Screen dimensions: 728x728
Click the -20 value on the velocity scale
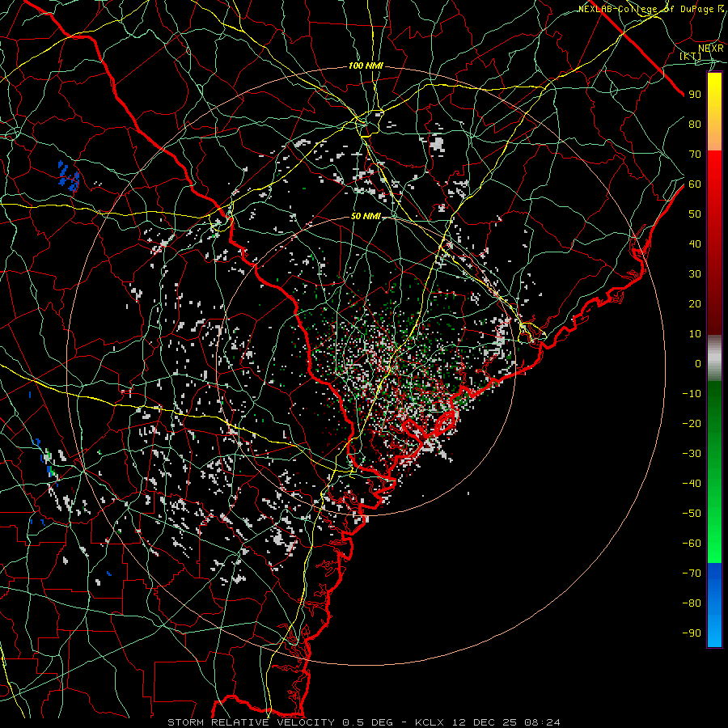click(x=692, y=424)
